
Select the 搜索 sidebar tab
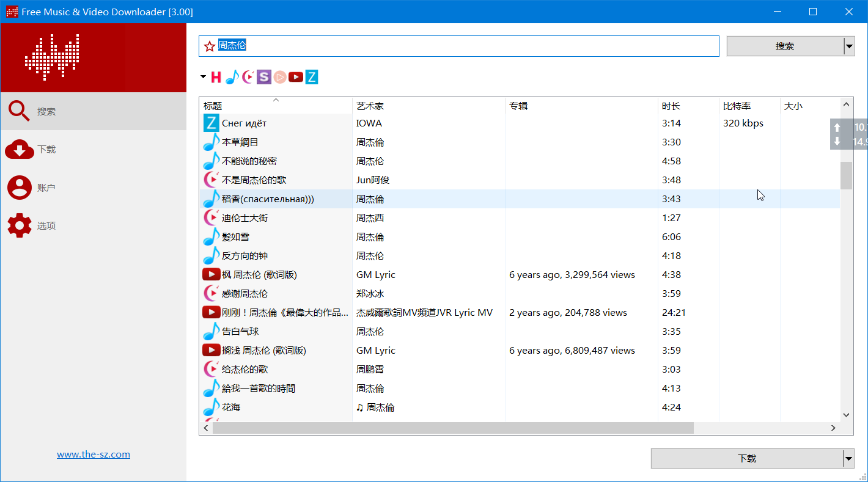pyautogui.click(x=93, y=111)
